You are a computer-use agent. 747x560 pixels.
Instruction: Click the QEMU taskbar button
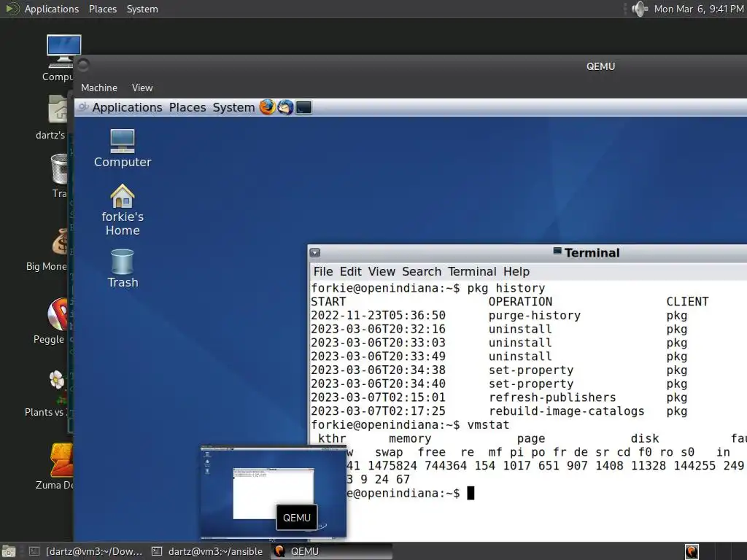pyautogui.click(x=332, y=551)
